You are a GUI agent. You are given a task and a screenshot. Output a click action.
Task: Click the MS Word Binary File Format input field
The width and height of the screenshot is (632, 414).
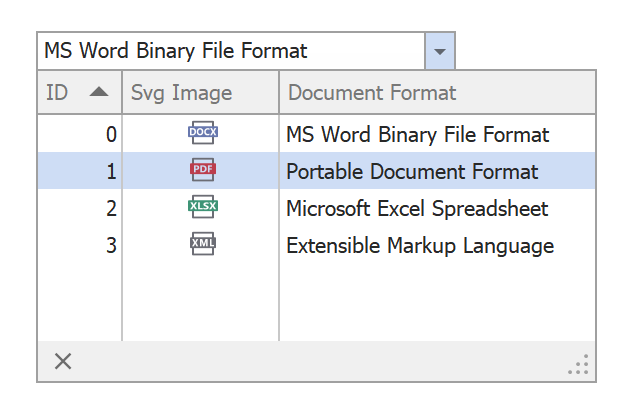click(x=230, y=50)
